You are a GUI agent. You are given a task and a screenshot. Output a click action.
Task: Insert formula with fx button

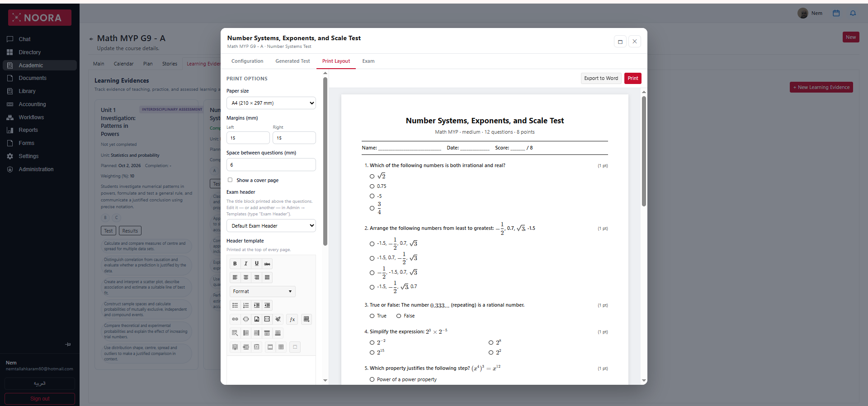coord(292,319)
